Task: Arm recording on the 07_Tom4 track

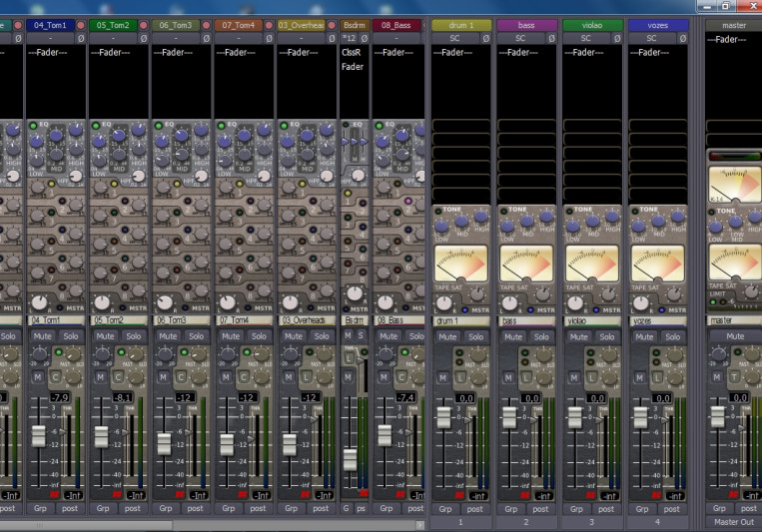Action: (x=269, y=25)
